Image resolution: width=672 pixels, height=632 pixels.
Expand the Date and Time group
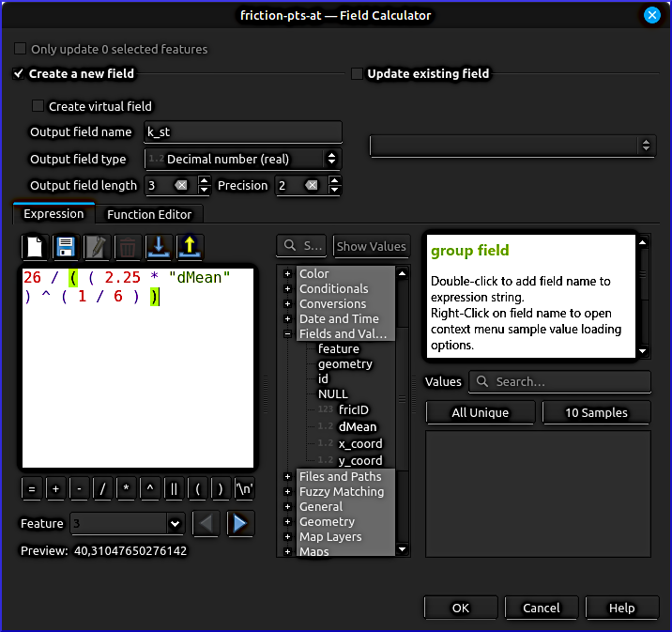[287, 318]
